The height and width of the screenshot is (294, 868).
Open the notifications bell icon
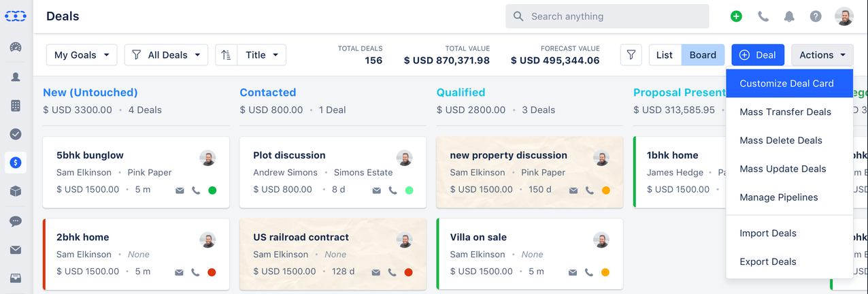(789, 16)
